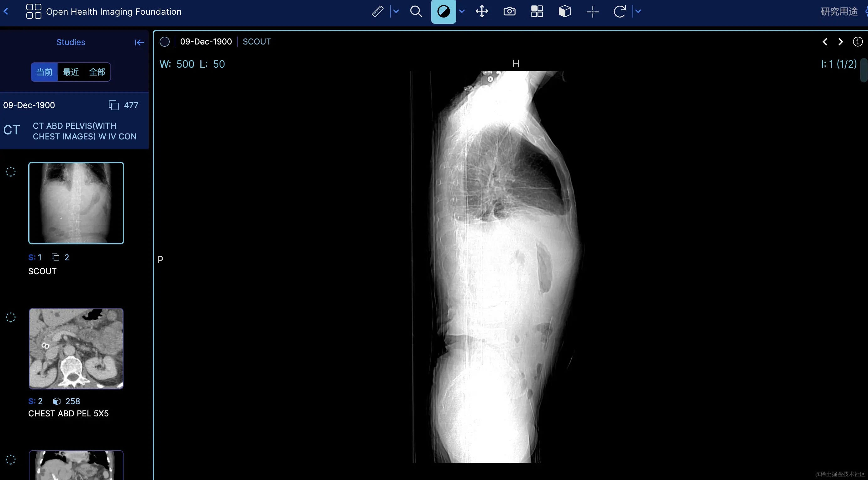Select the Length measurement ruler tool
This screenshot has width=868, height=480.
(x=377, y=12)
